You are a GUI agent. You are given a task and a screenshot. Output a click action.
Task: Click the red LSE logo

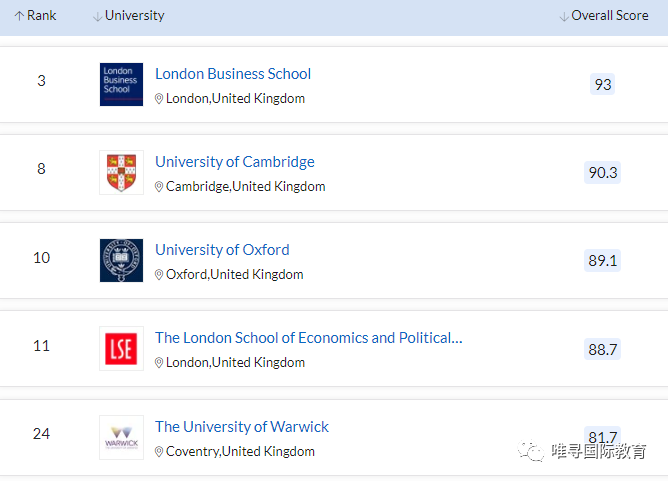point(121,348)
